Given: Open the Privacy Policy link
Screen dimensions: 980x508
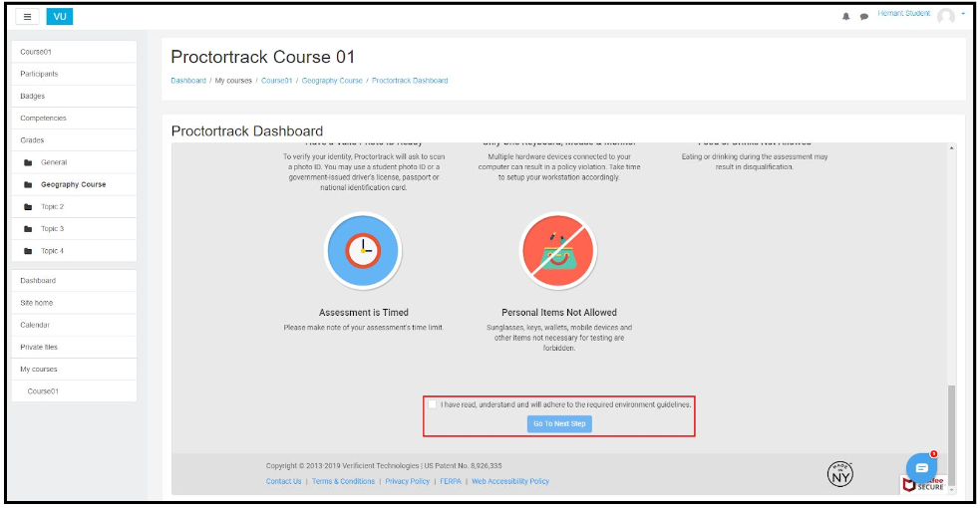Looking at the screenshot, I should click(x=407, y=481).
